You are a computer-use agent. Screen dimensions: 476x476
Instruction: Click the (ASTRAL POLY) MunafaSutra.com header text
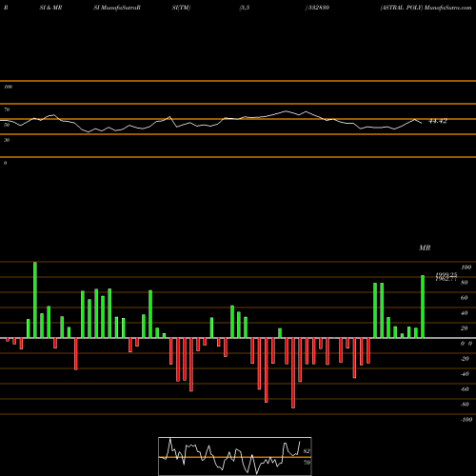click(426, 8)
